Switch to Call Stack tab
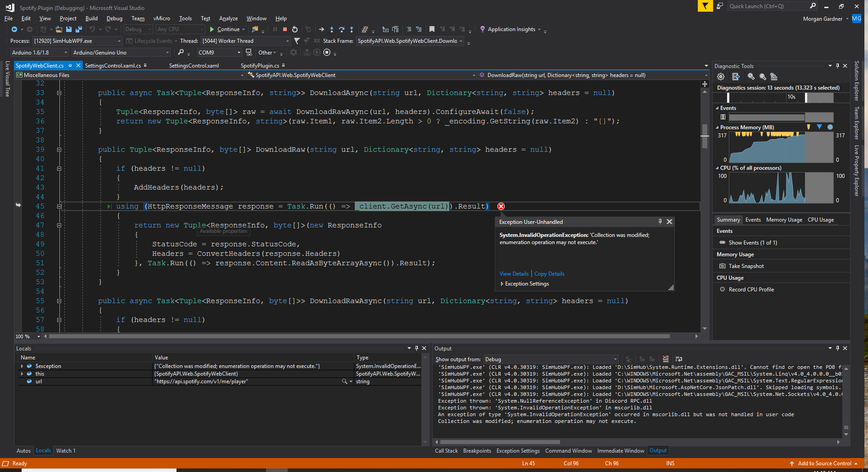Screen dimensions: 868x472 tap(446, 451)
